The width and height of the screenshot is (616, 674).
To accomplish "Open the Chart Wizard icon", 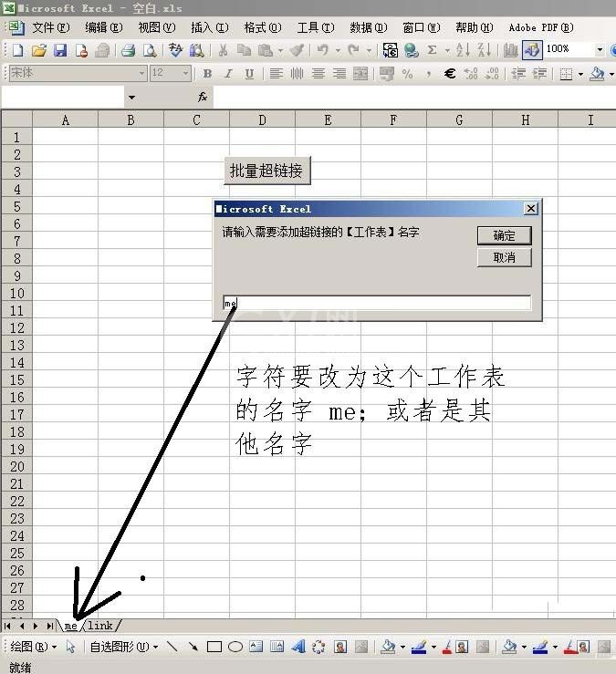I will pyautogui.click(x=510, y=50).
